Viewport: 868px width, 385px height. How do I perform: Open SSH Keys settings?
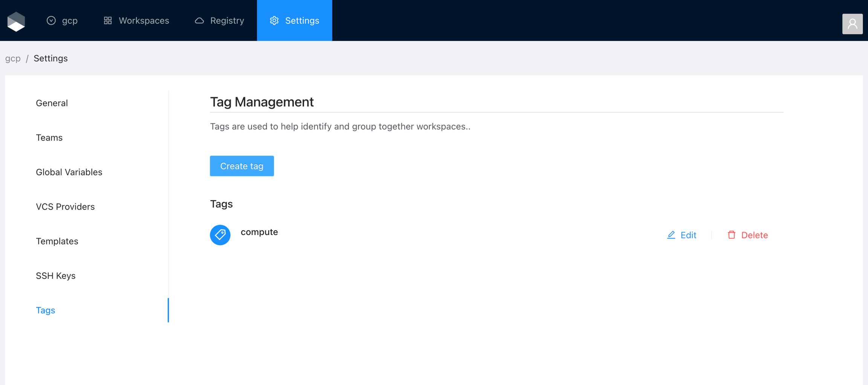point(56,276)
